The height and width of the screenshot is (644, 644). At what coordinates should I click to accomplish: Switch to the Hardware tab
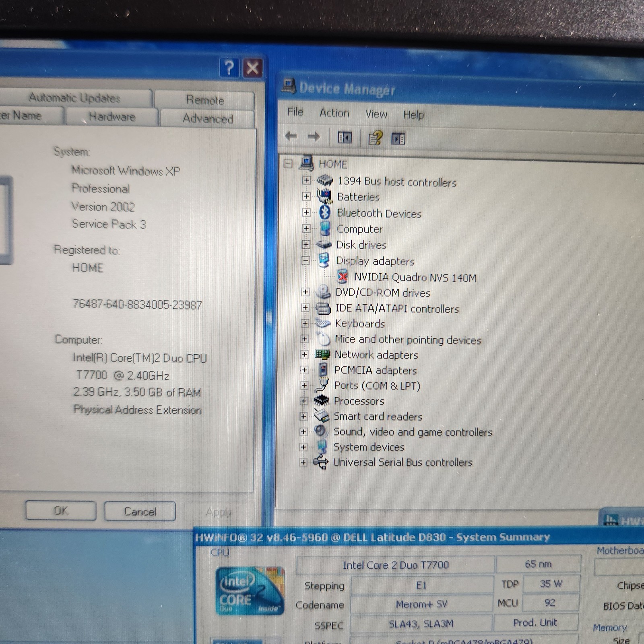click(x=112, y=117)
